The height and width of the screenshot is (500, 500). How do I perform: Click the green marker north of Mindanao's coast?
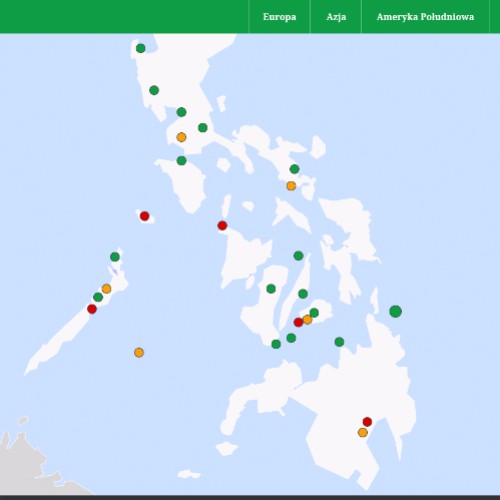(x=339, y=342)
